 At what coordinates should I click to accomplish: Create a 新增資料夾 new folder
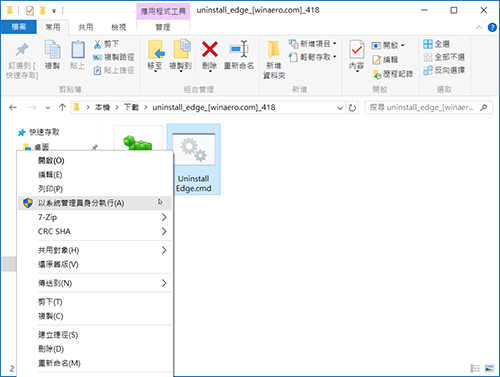pyautogui.click(x=274, y=60)
